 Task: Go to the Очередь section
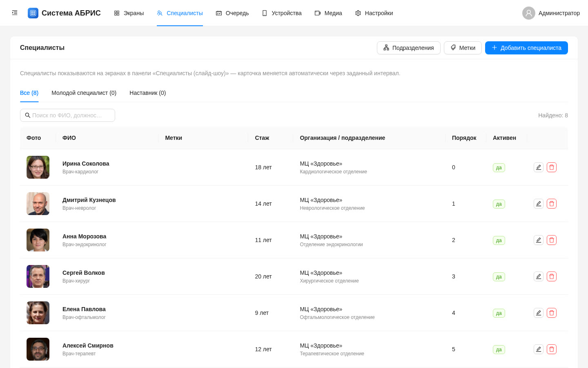232,13
